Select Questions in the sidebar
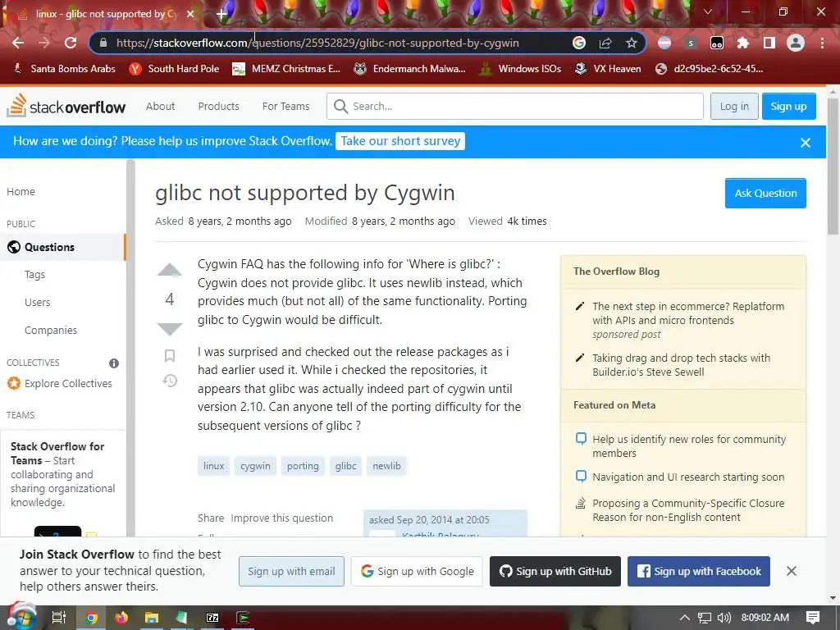The height and width of the screenshot is (630, 840). pos(62,247)
